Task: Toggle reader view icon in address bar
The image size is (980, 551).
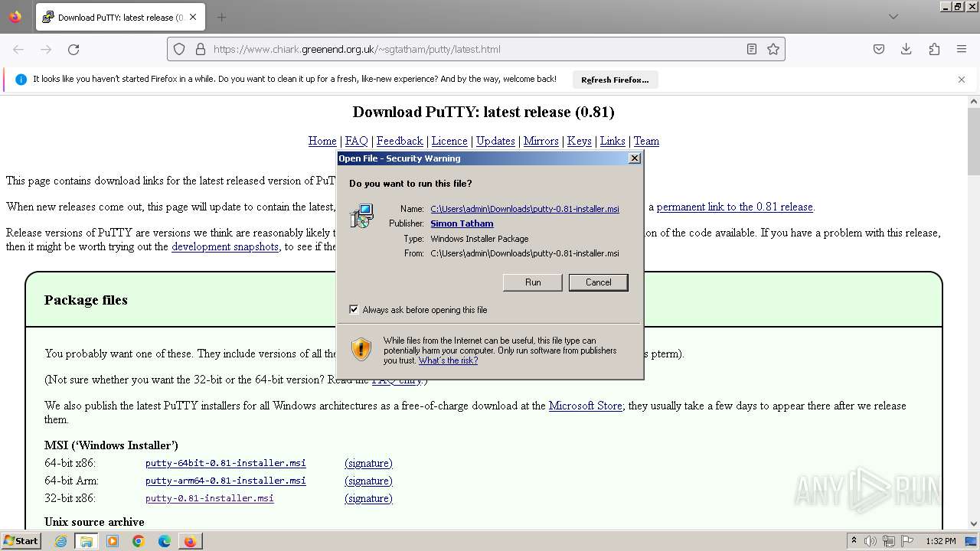Action: (x=752, y=49)
